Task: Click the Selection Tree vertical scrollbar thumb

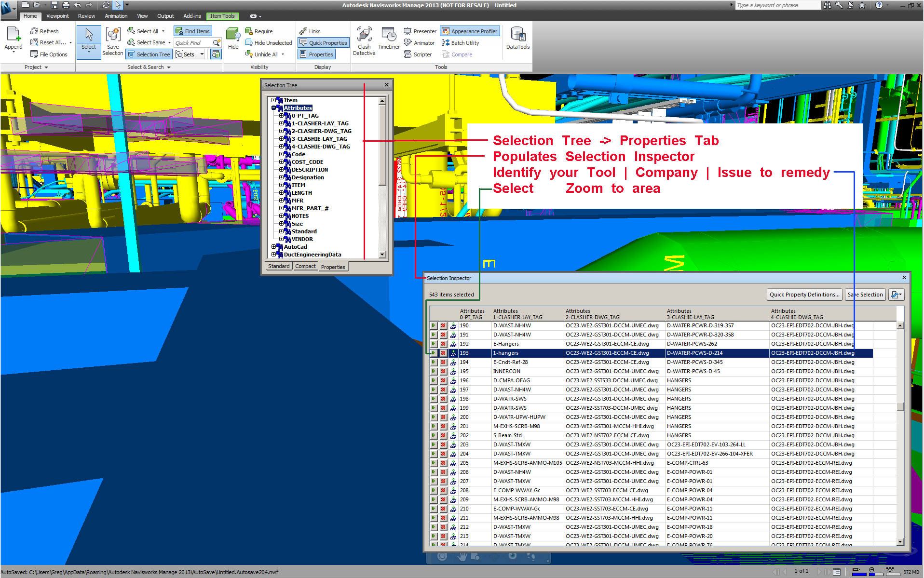Action: [x=382, y=145]
